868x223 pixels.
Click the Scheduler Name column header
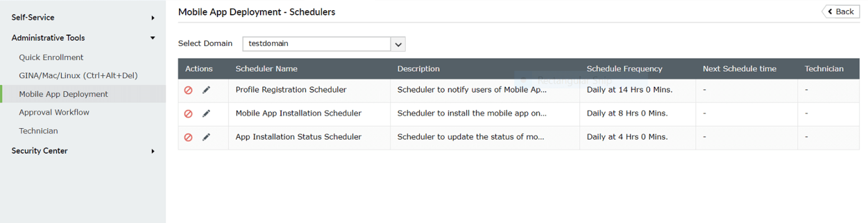point(266,69)
